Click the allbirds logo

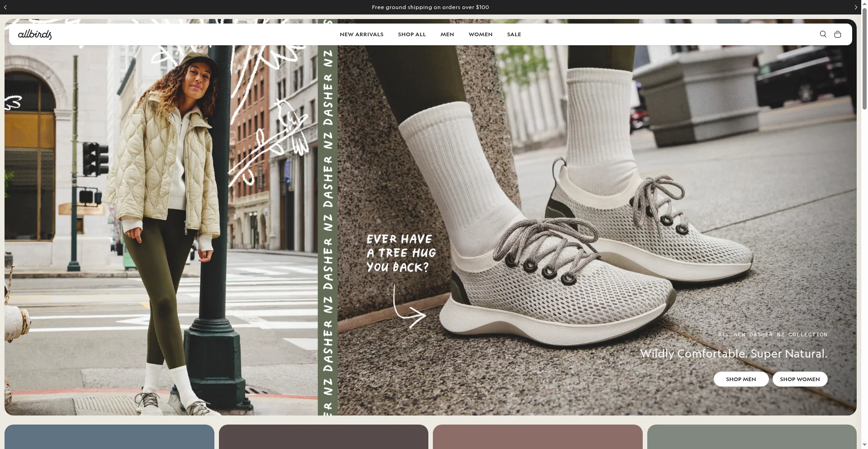point(35,34)
